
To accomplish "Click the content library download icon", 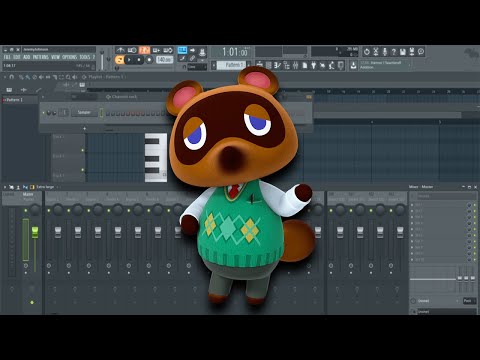I will click(x=353, y=65).
